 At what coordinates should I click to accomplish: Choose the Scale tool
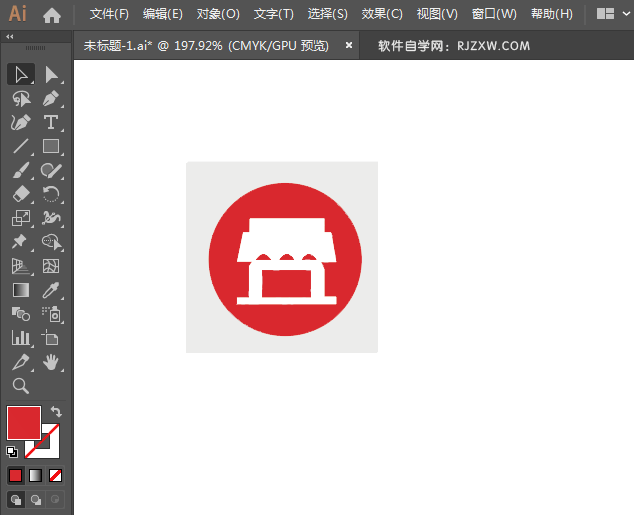[x=21, y=218]
